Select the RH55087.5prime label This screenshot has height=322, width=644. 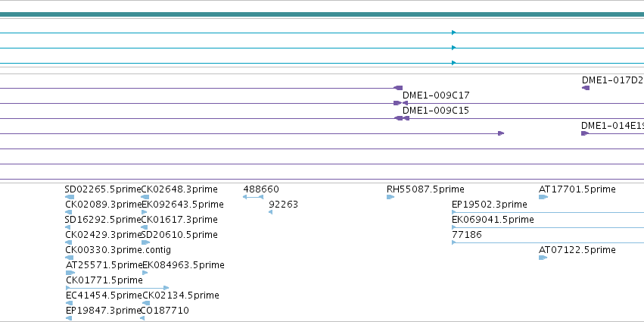(x=425, y=189)
